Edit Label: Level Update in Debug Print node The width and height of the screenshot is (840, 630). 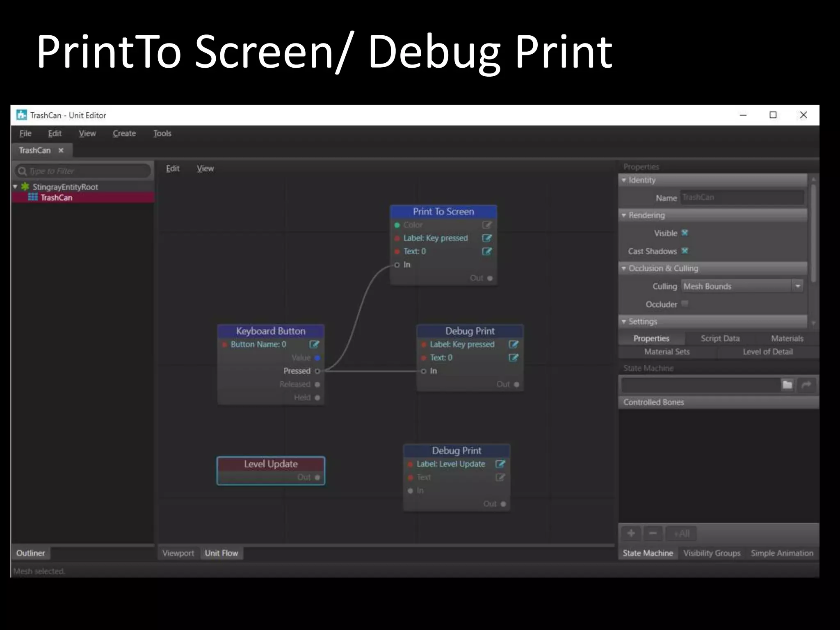pos(500,464)
